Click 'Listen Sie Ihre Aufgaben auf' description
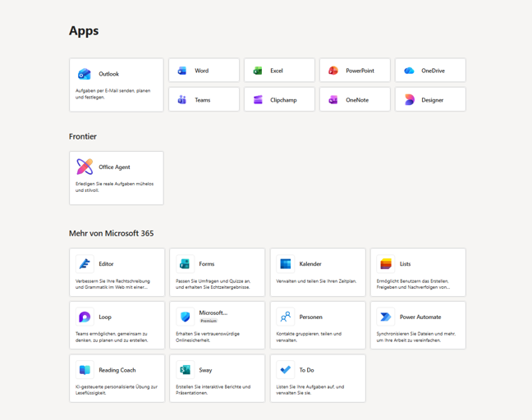Viewport: 532px width, 420px height. [x=310, y=390]
